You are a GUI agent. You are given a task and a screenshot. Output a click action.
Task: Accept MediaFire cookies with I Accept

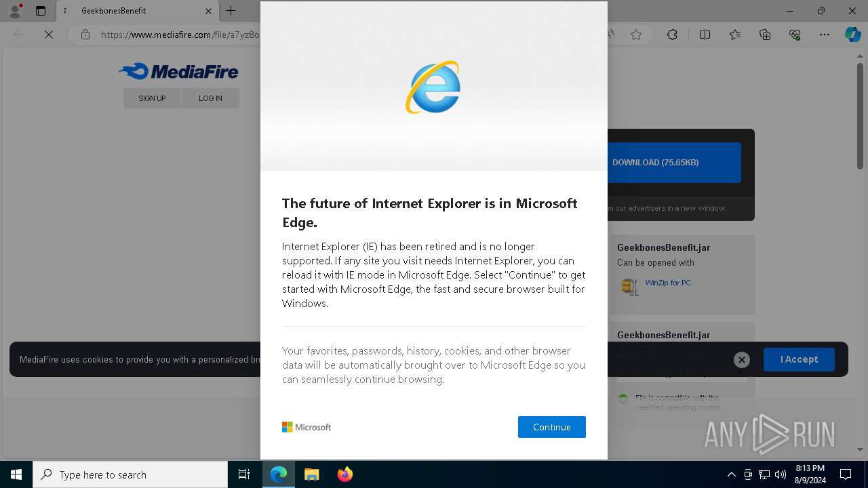[799, 359]
